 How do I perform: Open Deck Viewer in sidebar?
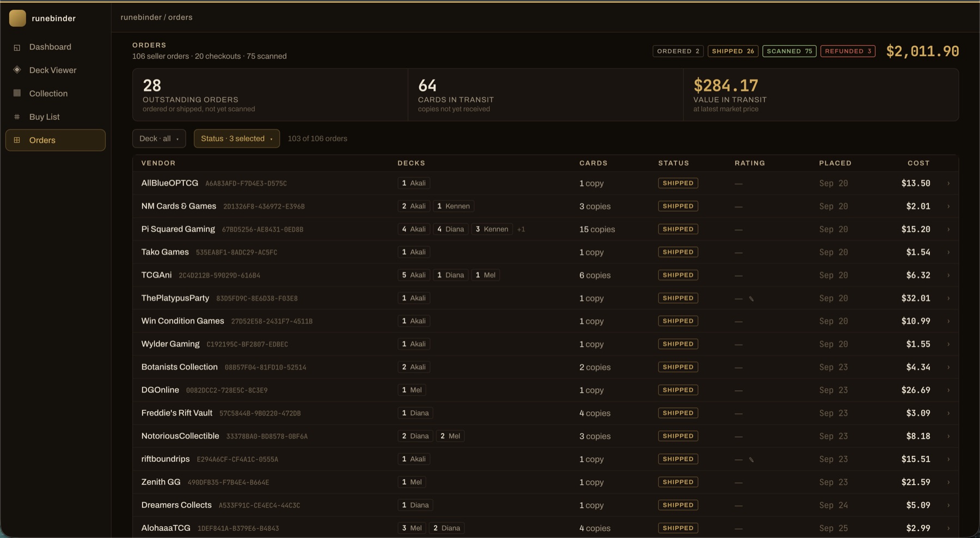[x=56, y=70]
